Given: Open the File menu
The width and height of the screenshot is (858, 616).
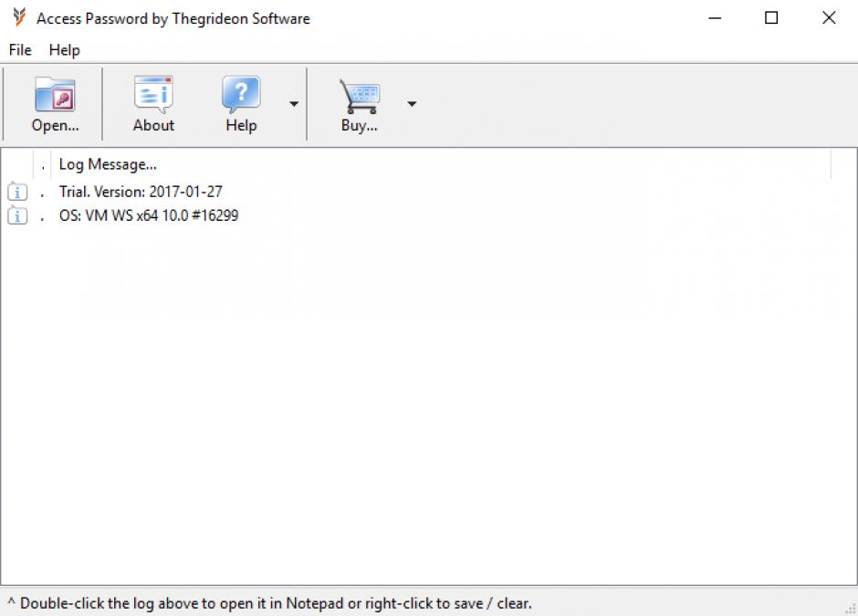Looking at the screenshot, I should click(20, 50).
